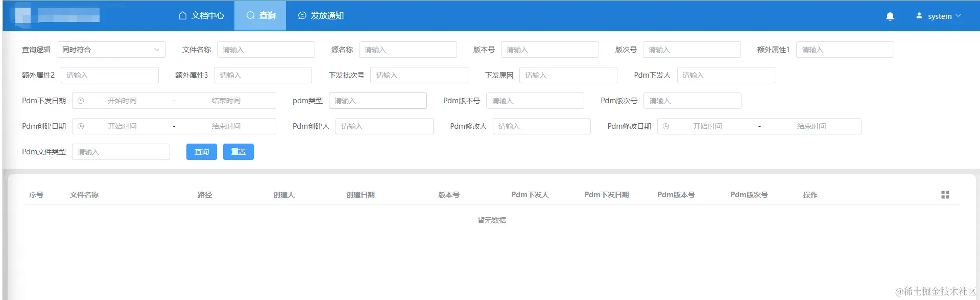Open the 发放通知 menu
The image size is (980, 300).
[321, 16]
